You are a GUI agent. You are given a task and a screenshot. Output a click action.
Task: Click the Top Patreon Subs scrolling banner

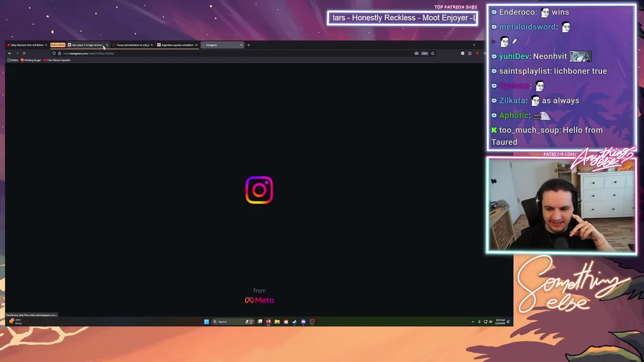(403, 18)
